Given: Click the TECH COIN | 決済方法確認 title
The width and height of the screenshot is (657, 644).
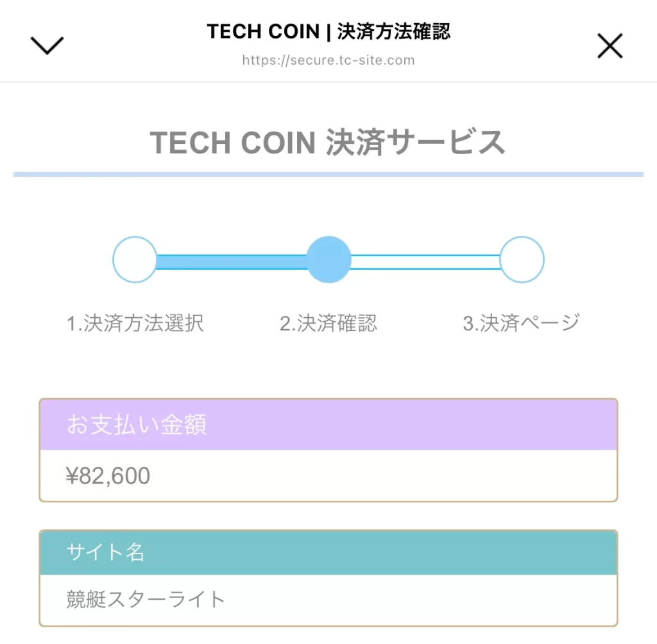Looking at the screenshot, I should pos(328,31).
